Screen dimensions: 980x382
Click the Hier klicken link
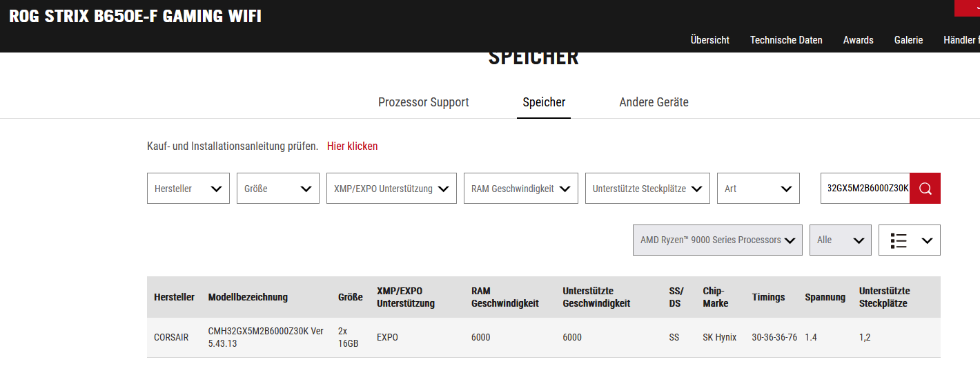pos(352,146)
